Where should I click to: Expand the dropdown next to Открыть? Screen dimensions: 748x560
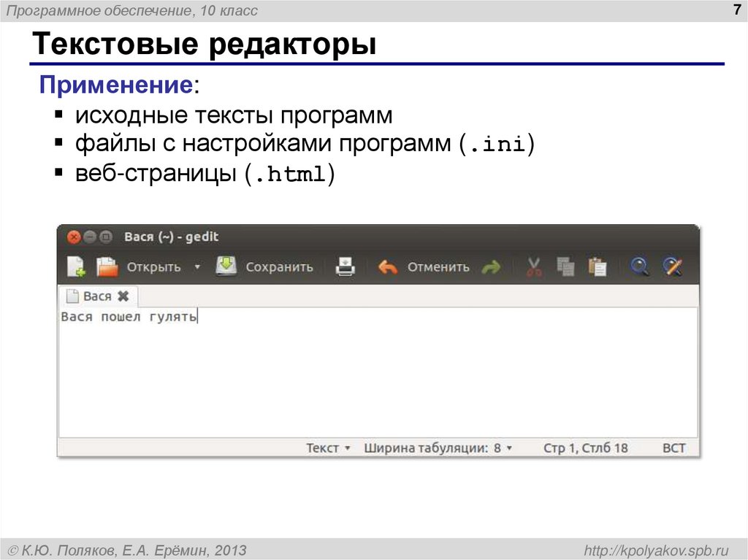click(196, 267)
